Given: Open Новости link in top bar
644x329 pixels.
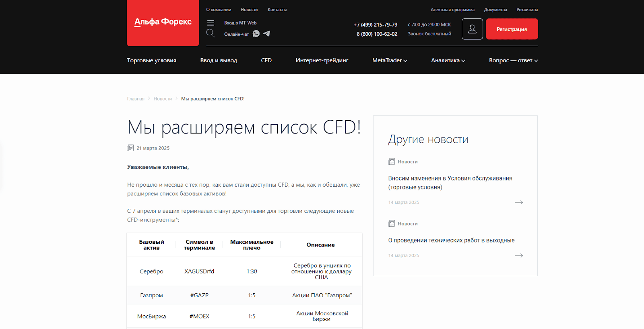Looking at the screenshot, I should coord(249,10).
